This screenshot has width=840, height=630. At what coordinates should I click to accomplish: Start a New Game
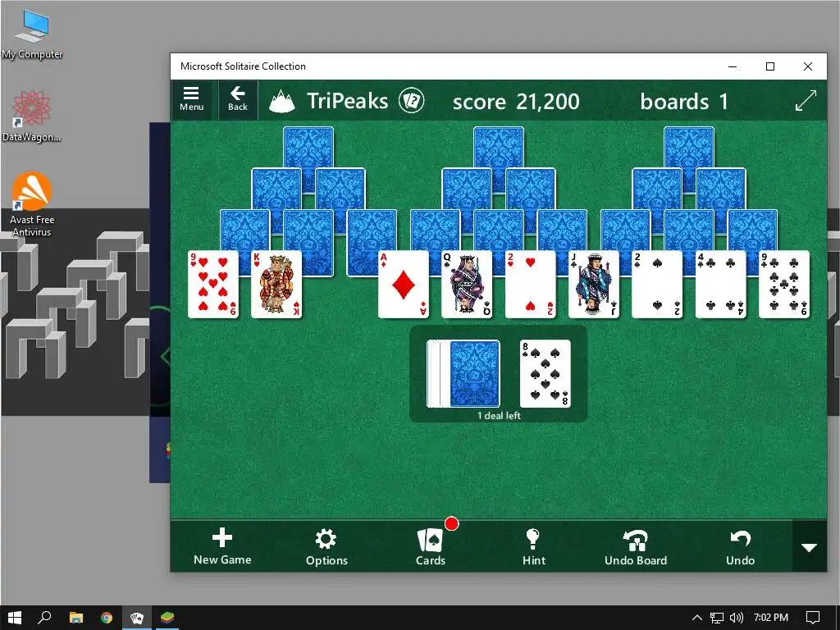(x=222, y=546)
